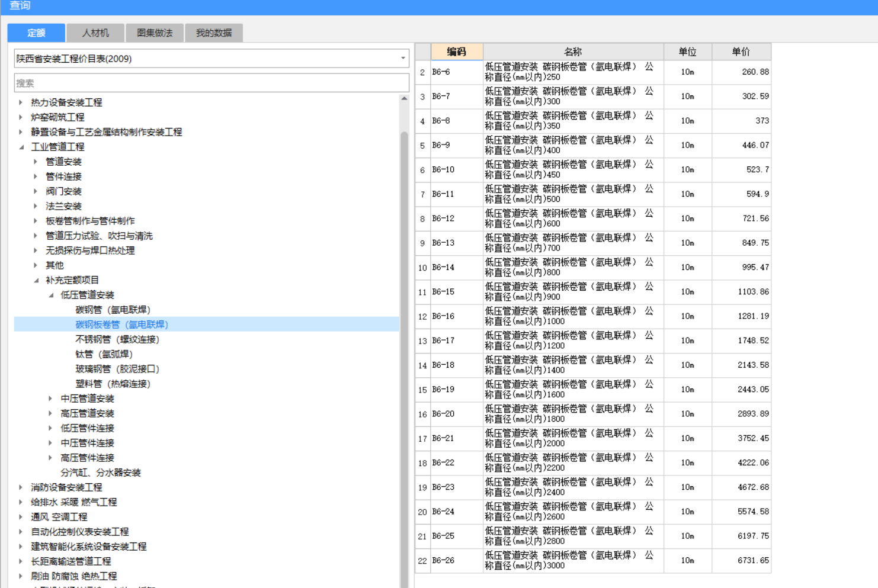Select quota code B6-26
Image resolution: width=878 pixels, height=588 pixels.
click(457, 560)
